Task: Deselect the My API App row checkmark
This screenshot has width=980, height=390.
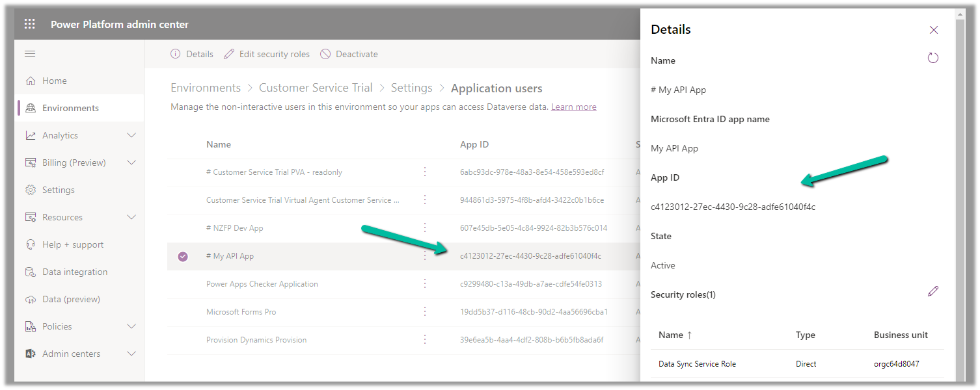Action: click(183, 257)
